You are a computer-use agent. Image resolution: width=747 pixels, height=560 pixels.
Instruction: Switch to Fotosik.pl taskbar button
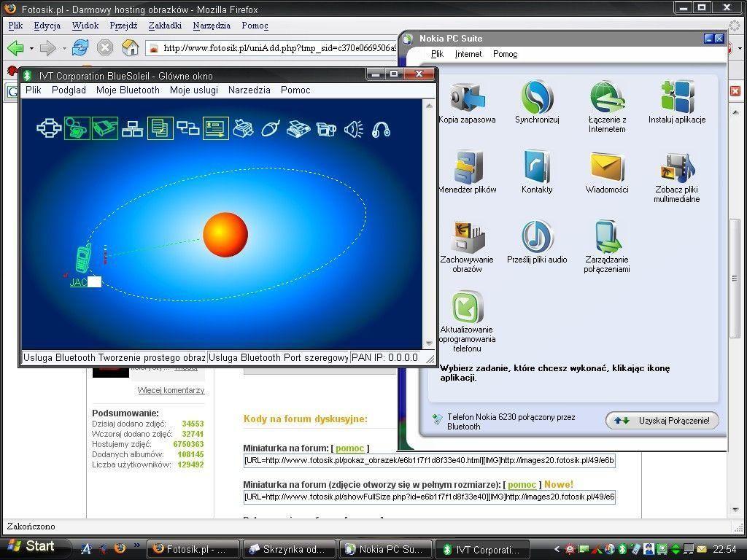(x=193, y=549)
